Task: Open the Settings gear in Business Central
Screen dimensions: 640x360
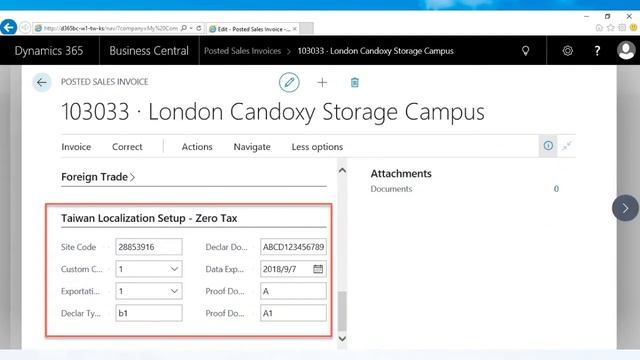Action: pyautogui.click(x=567, y=51)
